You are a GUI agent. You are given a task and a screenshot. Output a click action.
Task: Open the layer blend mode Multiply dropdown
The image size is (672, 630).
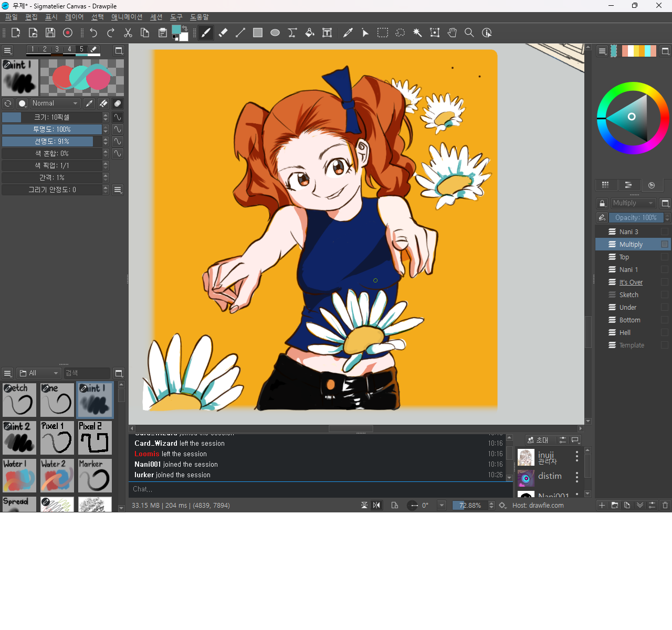[x=633, y=203]
